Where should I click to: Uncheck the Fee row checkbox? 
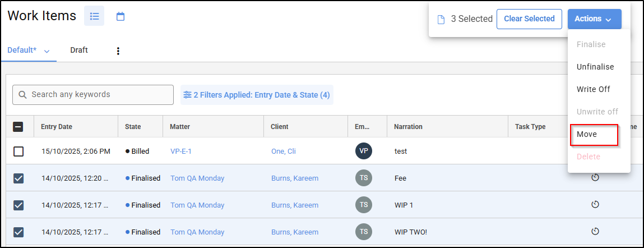pyautogui.click(x=18, y=178)
